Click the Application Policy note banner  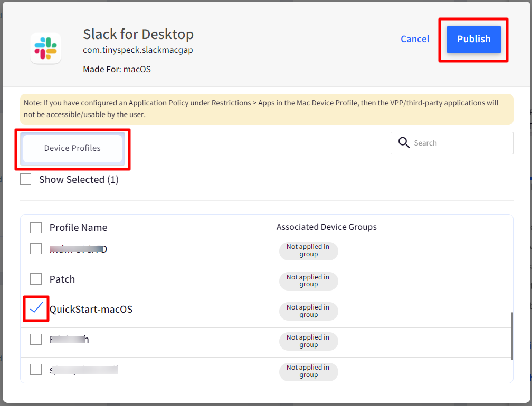click(x=267, y=109)
